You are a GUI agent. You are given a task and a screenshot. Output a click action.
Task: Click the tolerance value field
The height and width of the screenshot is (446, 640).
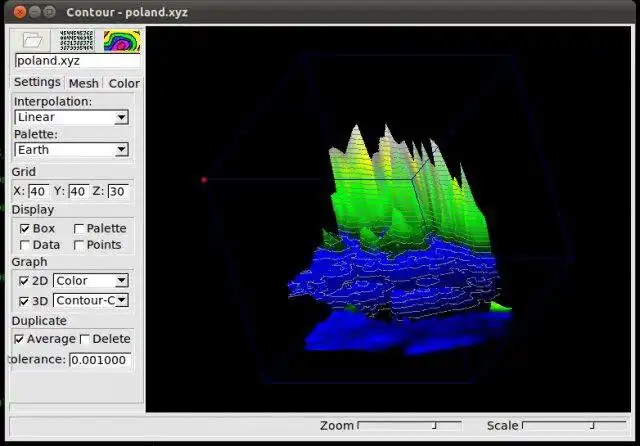pos(100,360)
